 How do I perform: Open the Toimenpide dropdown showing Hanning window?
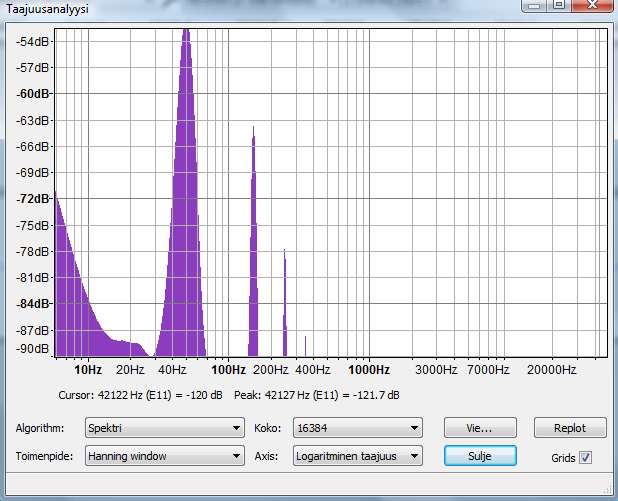(x=165, y=456)
